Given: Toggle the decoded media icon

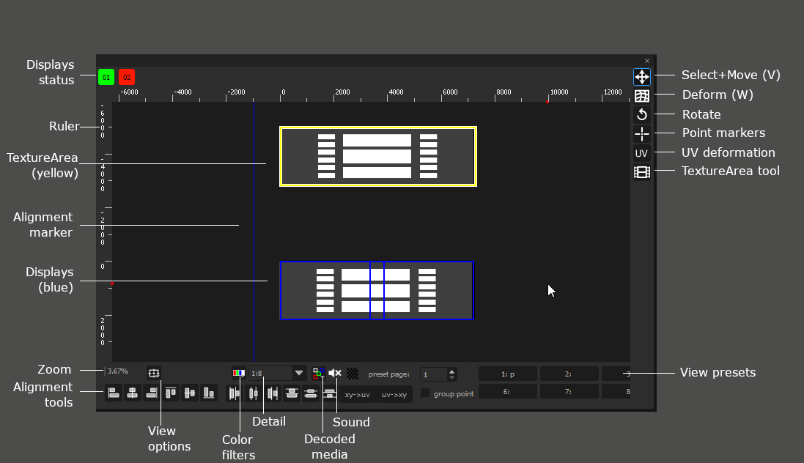Looking at the screenshot, I should click(318, 373).
